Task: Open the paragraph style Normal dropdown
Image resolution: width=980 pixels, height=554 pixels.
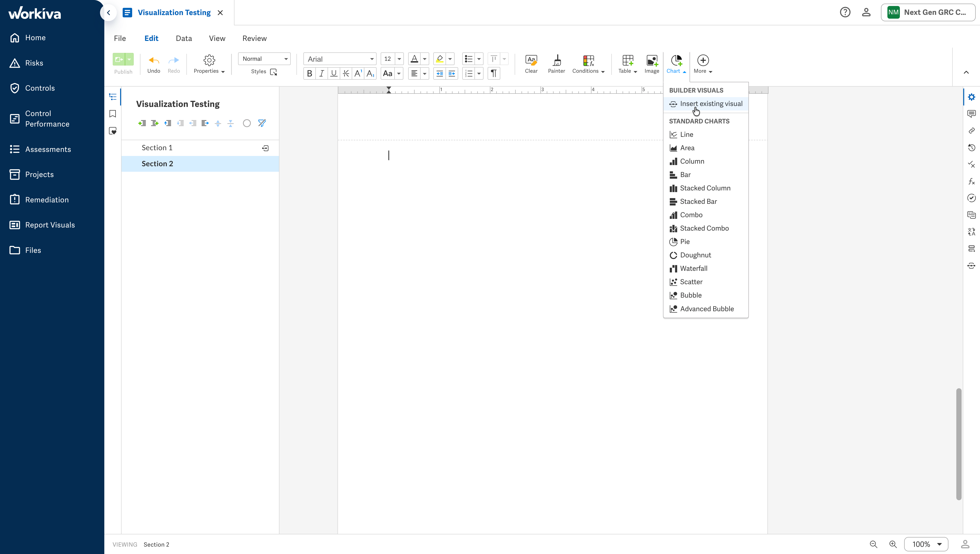Action: [x=264, y=59]
